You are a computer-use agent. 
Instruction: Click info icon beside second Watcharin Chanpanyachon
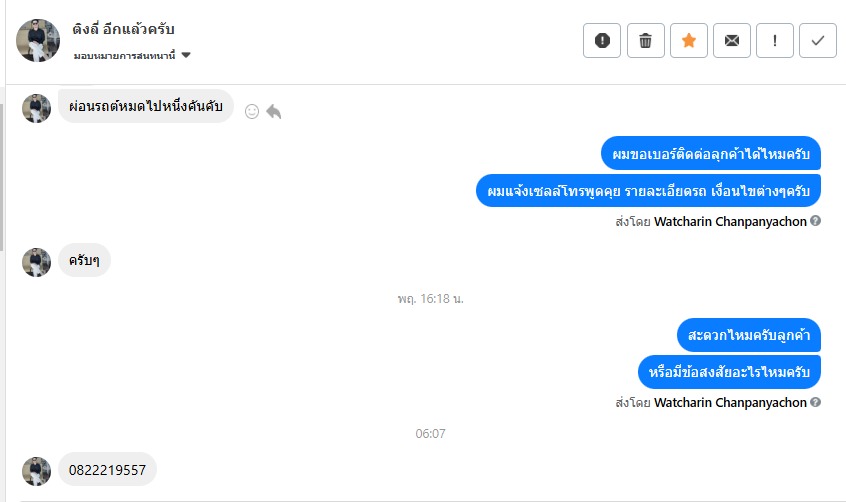(x=816, y=402)
